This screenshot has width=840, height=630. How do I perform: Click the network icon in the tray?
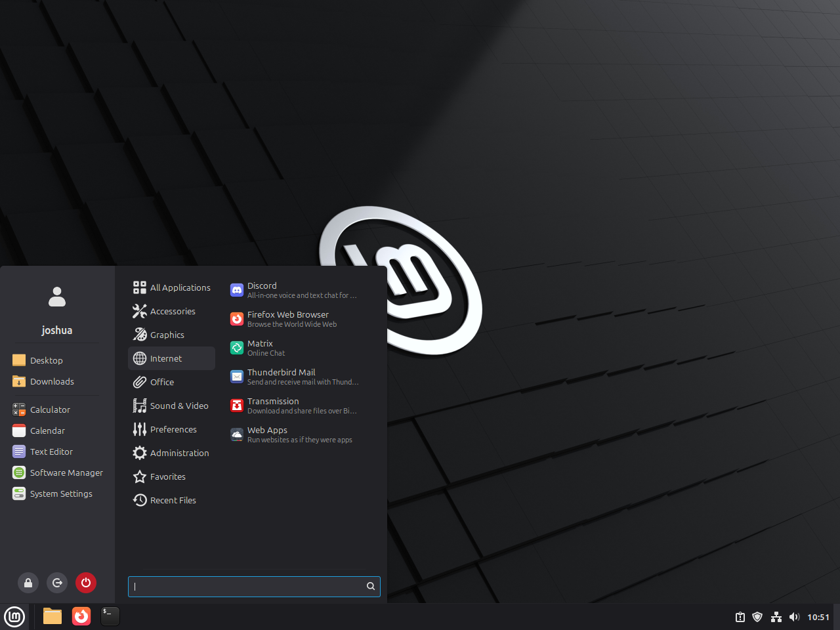click(x=776, y=617)
